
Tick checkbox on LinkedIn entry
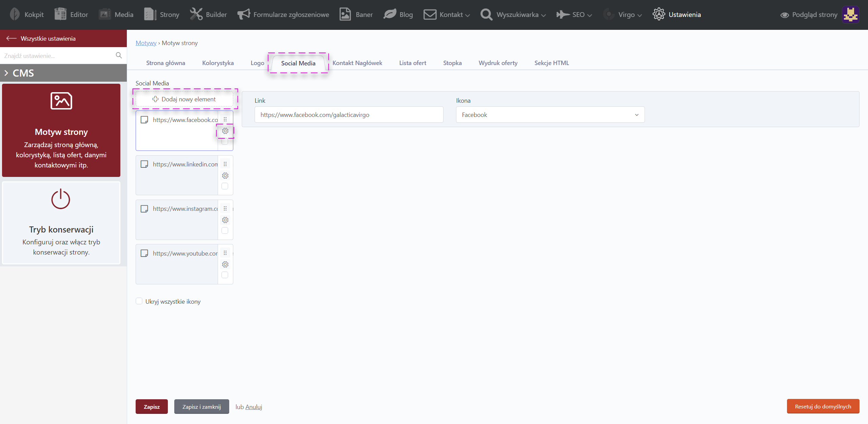pyautogui.click(x=225, y=186)
